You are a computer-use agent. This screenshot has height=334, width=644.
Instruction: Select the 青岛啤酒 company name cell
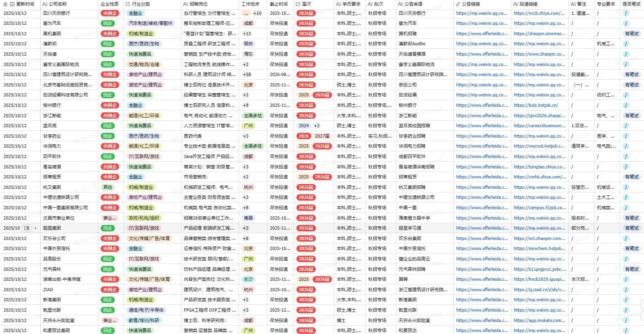[x=70, y=167]
